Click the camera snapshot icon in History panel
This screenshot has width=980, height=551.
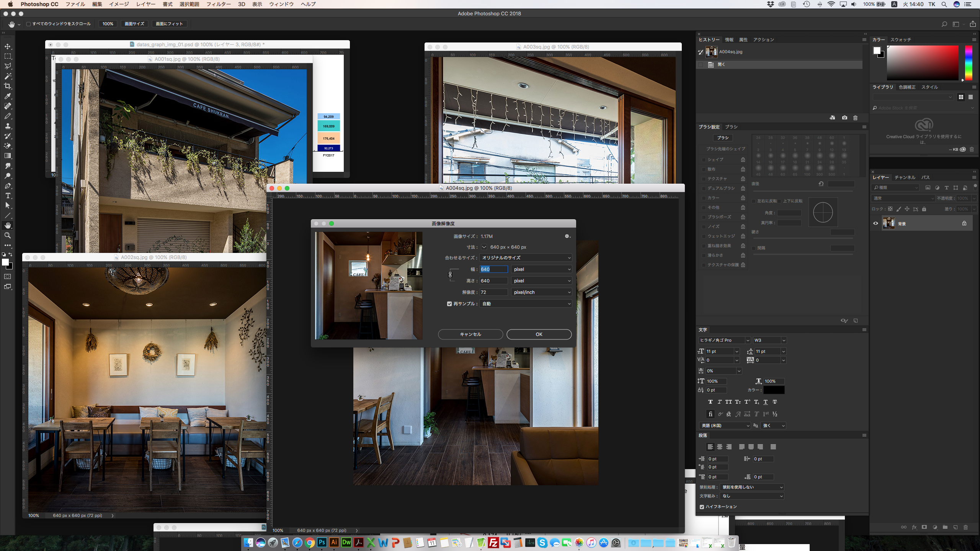(844, 118)
